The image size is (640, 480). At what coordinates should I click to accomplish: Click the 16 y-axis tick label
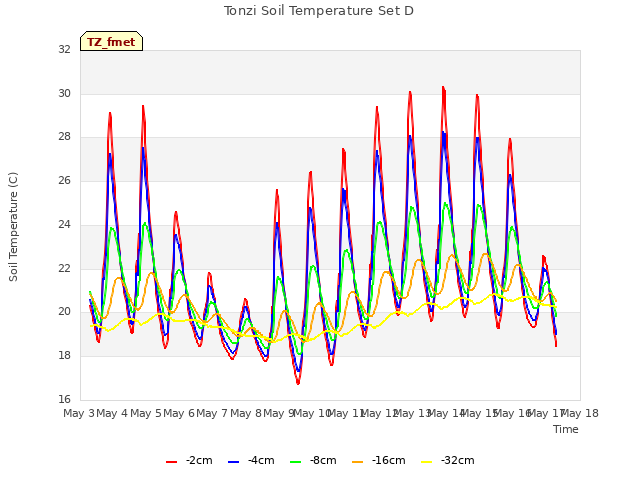[x=64, y=399]
